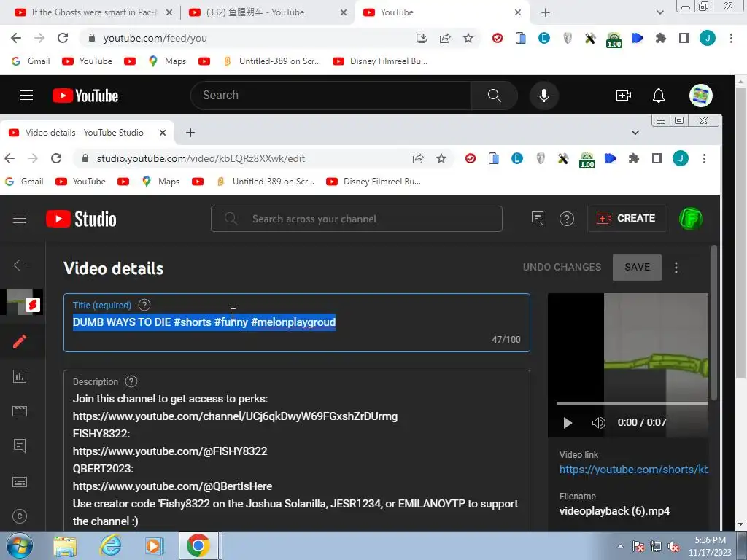The width and height of the screenshot is (747, 560).
Task: Switch to the plain YouTube tab
Action: pos(443,12)
